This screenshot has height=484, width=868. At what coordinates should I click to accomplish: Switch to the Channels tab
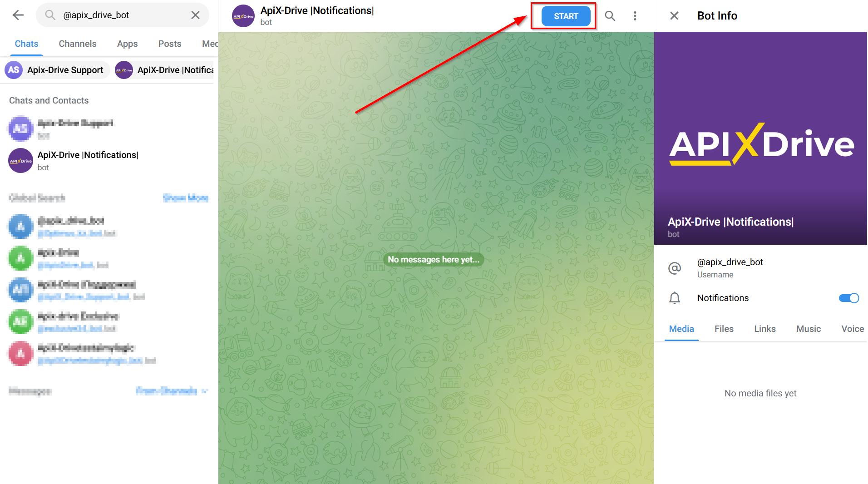(78, 44)
